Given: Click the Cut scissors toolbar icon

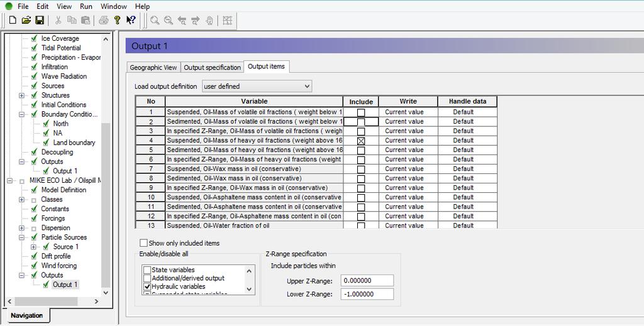Looking at the screenshot, I should coord(58,20).
